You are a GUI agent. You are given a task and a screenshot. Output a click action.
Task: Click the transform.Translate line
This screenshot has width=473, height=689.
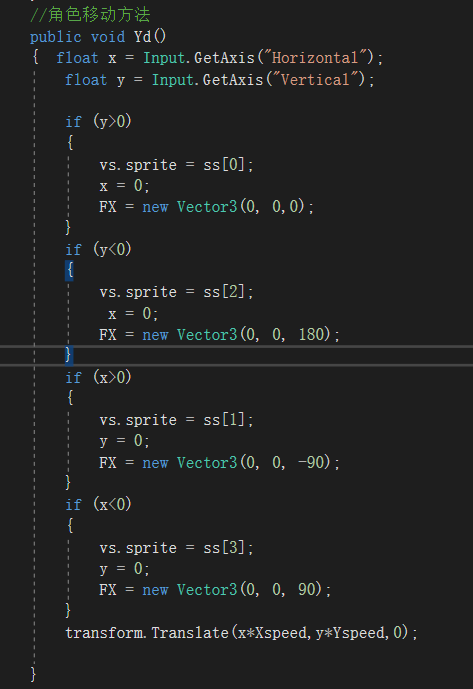point(241,633)
